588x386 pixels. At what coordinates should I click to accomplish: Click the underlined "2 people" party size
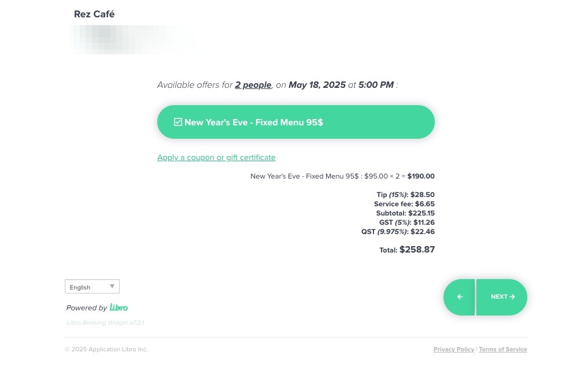(x=253, y=85)
